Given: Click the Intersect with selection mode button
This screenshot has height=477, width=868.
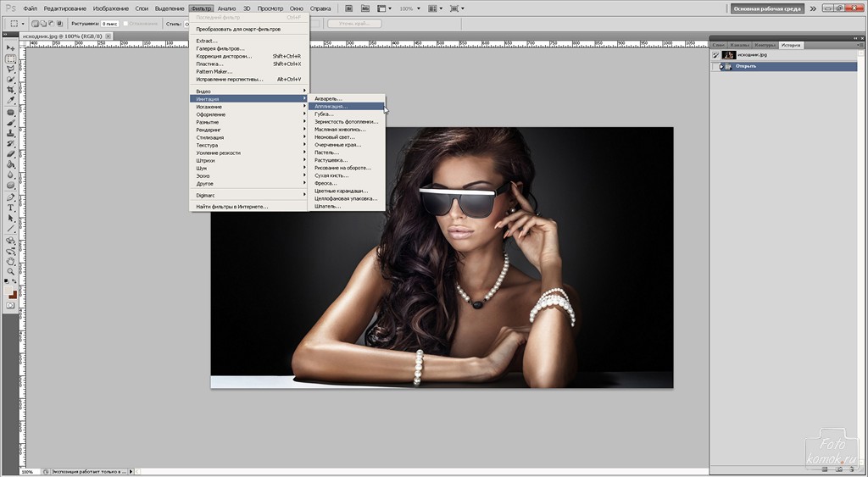Looking at the screenshot, I should tap(59, 24).
